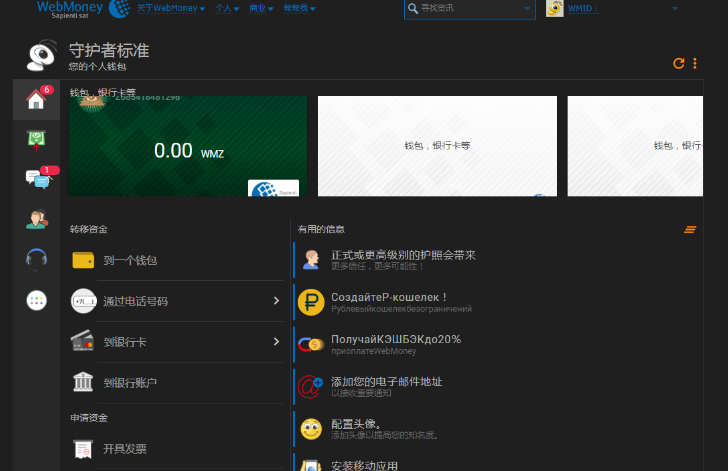Open the 关于WebMoney dropdown menu

pos(170,8)
